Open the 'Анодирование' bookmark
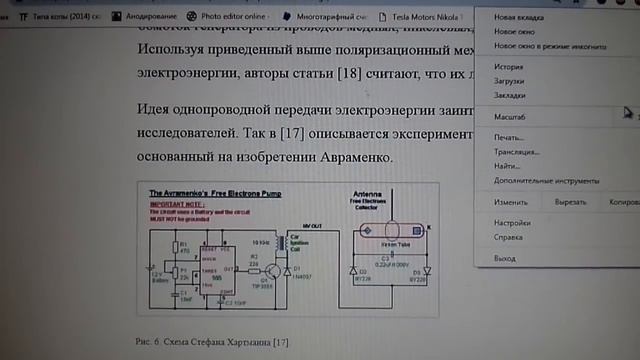The width and height of the screenshot is (640, 360). (144, 17)
